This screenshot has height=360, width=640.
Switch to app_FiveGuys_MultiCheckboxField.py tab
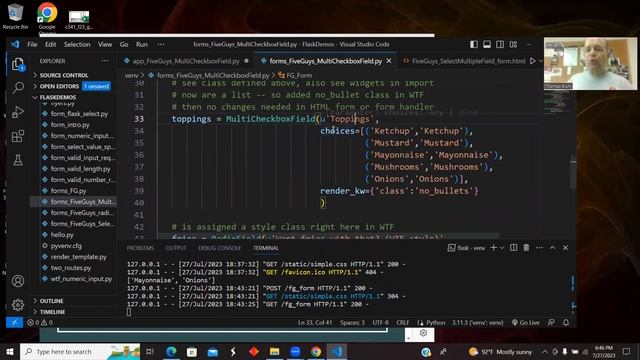(186, 61)
